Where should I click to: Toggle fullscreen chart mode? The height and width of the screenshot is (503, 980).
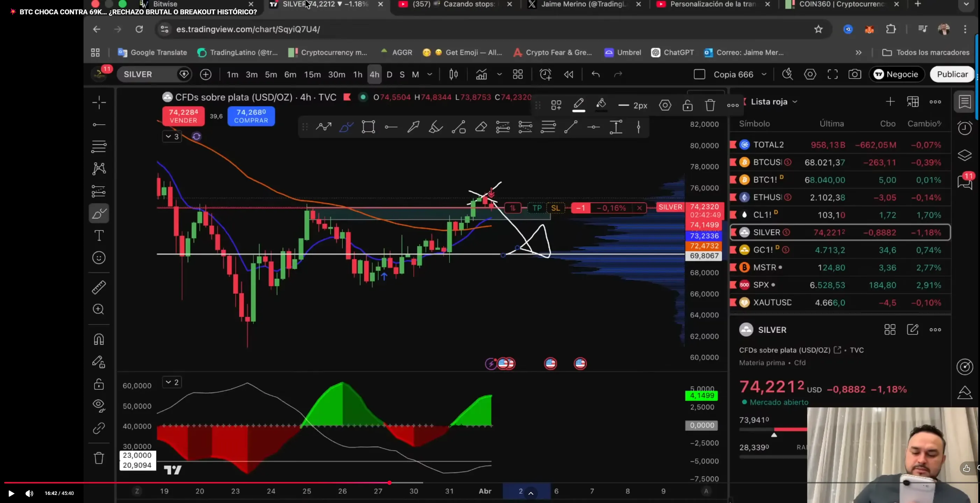pyautogui.click(x=833, y=74)
